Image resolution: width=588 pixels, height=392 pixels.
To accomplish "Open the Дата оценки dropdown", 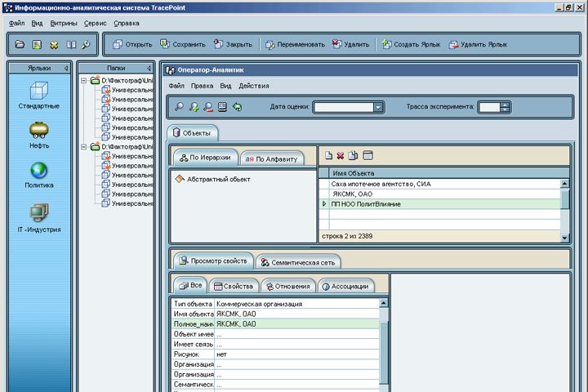I will coord(378,107).
